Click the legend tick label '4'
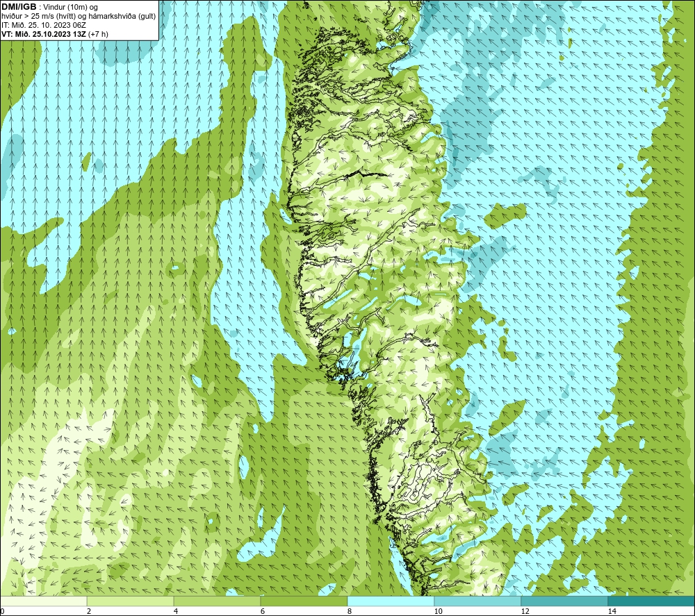Image resolution: width=695 pixels, height=616 pixels. pos(176,611)
